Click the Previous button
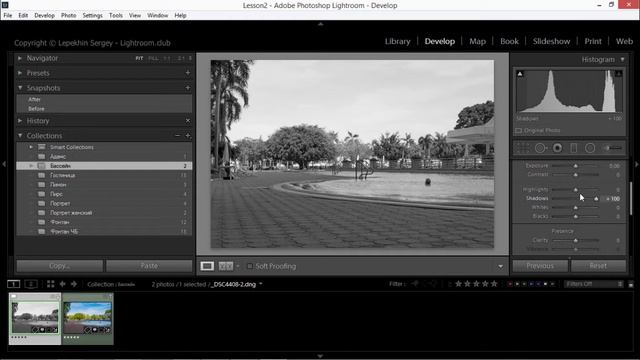 pos(540,266)
